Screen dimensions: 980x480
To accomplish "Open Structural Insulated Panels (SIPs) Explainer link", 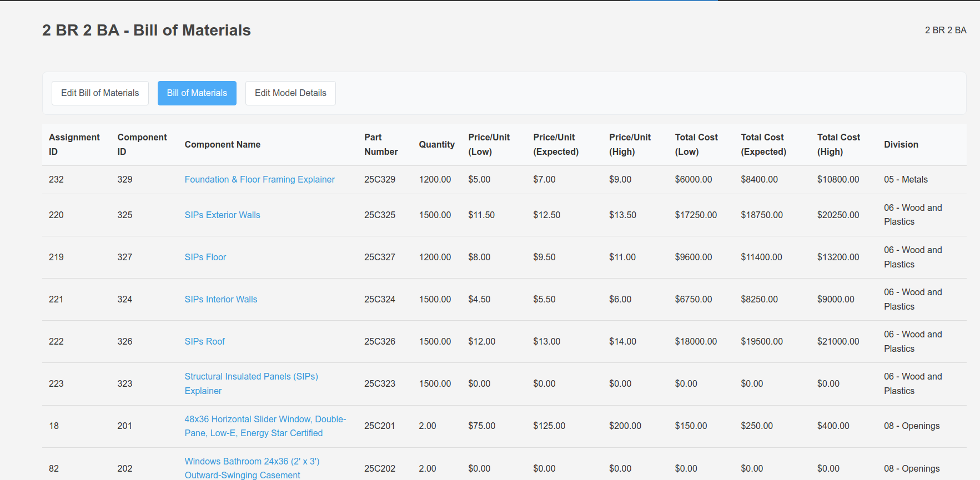I will [252, 384].
